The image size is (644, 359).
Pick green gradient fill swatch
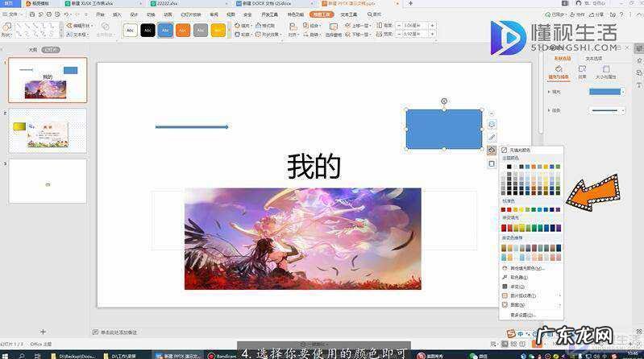click(534, 228)
